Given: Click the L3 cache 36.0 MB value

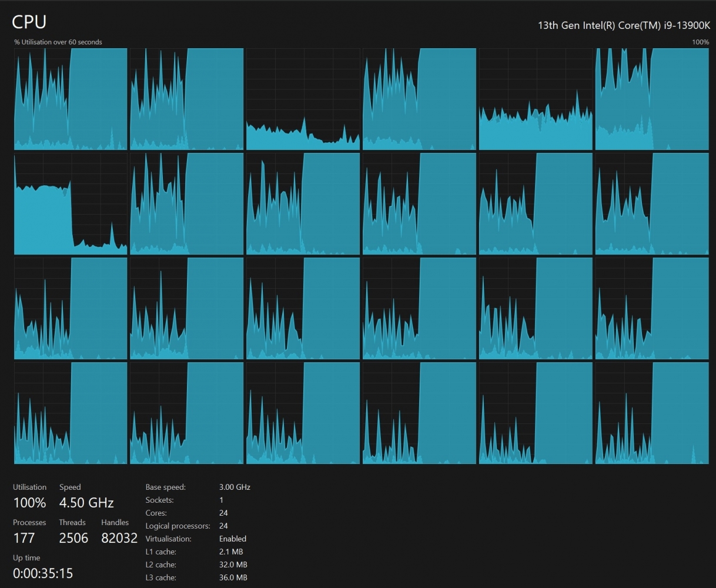Looking at the screenshot, I should (233, 577).
